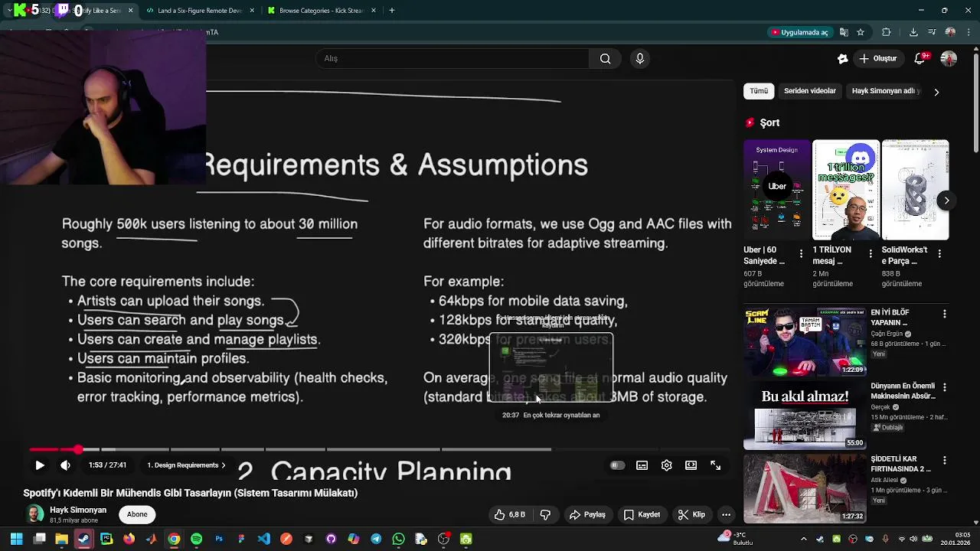Expand the '1. Design Requirements' chapter chevron
The width and height of the screenshot is (980, 551).
click(x=223, y=465)
